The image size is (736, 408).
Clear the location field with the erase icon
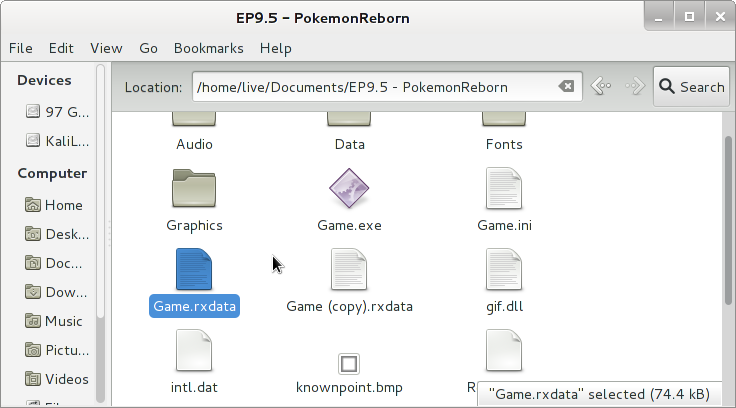point(566,87)
